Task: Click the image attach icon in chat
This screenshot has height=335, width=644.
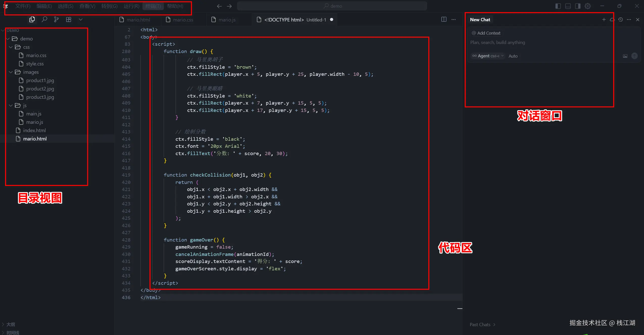Action: [625, 56]
